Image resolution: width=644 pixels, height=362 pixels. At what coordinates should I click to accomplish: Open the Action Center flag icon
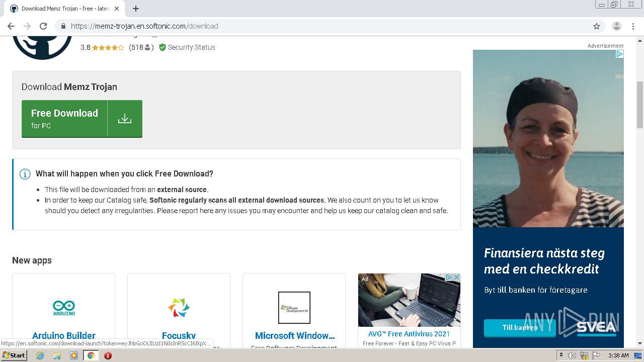[596, 355]
